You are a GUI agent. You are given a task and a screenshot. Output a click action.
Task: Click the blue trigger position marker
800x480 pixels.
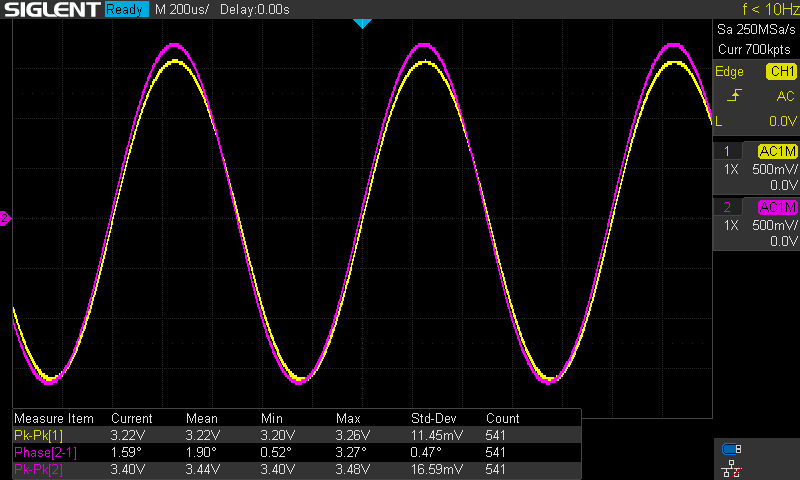pyautogui.click(x=362, y=23)
